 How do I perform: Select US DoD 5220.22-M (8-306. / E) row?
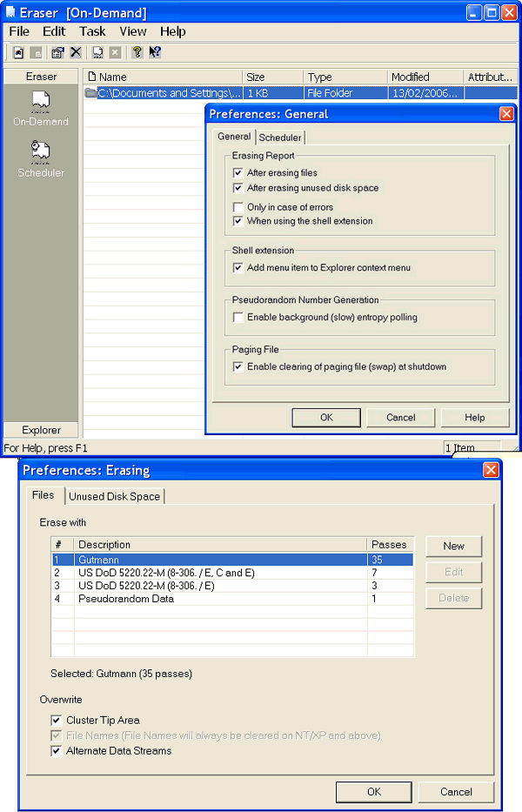(232, 586)
